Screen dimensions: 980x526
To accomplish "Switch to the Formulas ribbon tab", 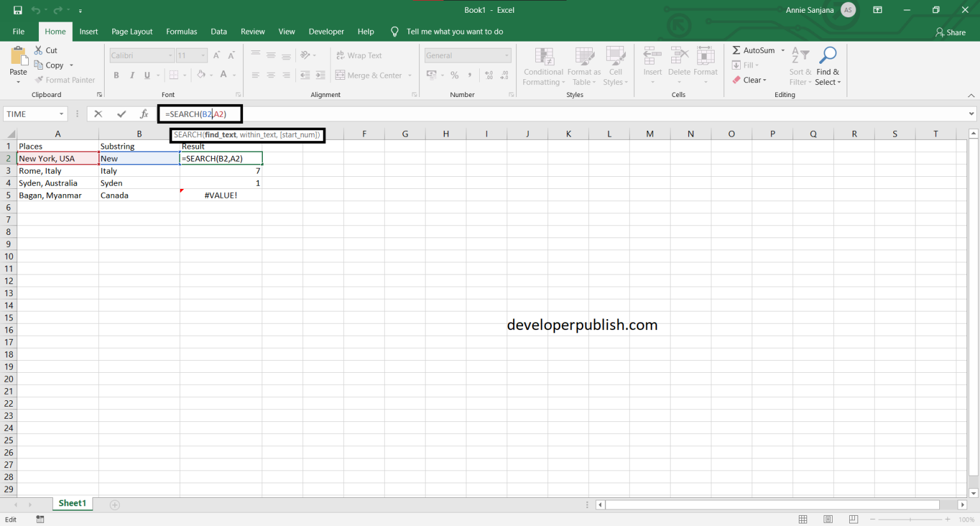I will 181,31.
